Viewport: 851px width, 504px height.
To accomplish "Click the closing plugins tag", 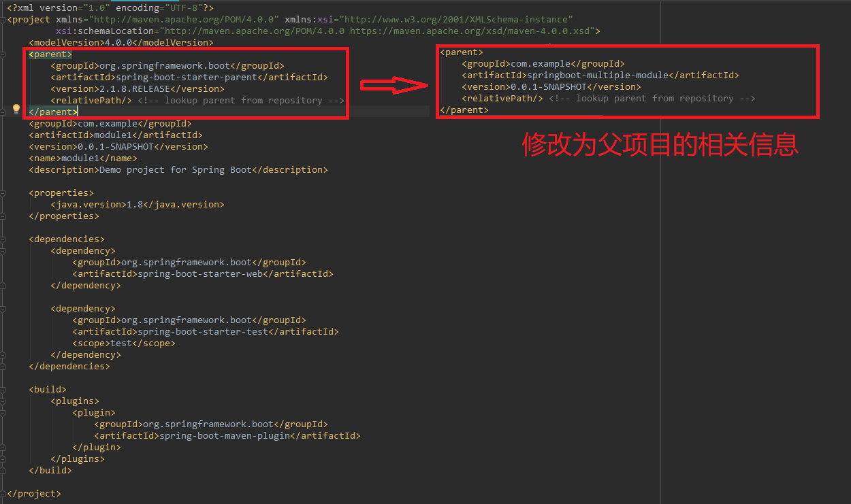I will tap(78, 459).
